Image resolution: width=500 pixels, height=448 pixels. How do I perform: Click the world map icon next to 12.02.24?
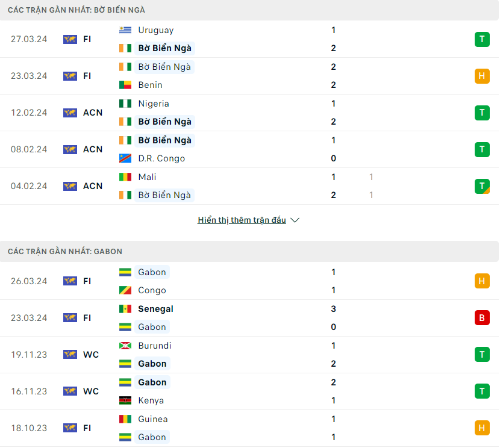(70, 113)
